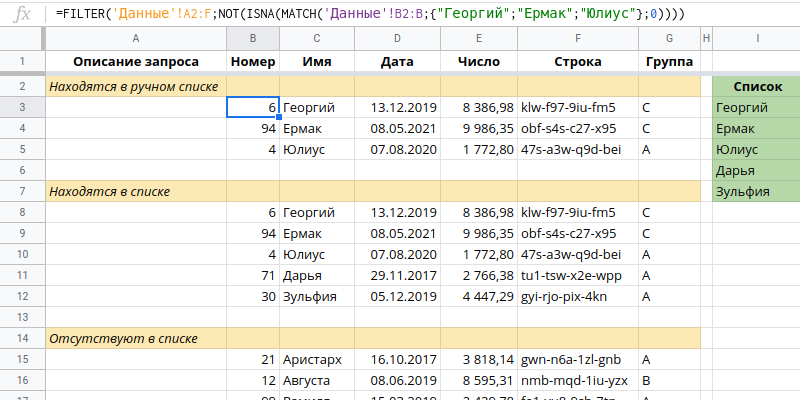Click the fx formula icon

tap(20, 15)
